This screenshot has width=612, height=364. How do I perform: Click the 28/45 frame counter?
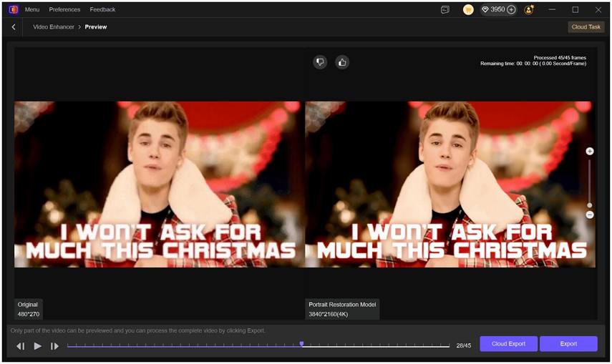tap(464, 345)
